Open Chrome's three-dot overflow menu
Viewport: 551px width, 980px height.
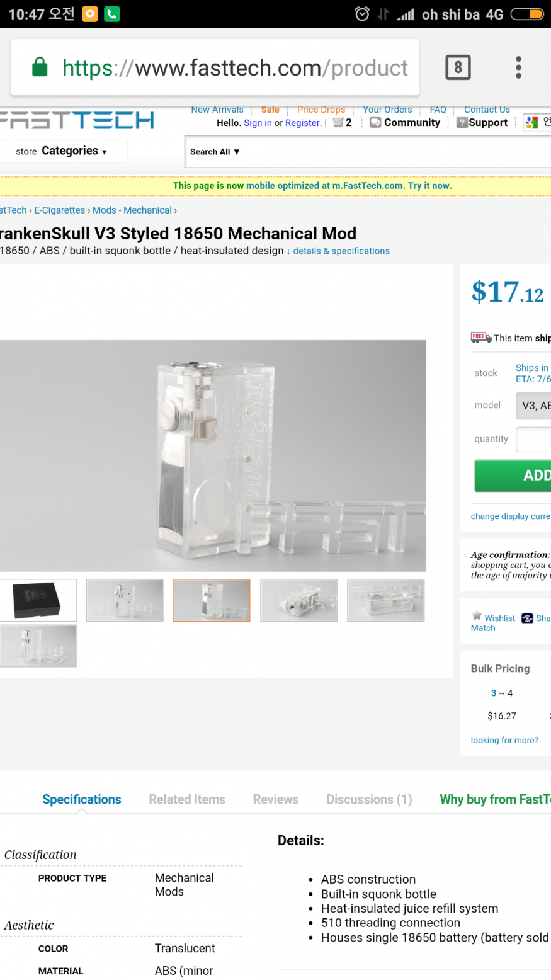[x=518, y=67]
